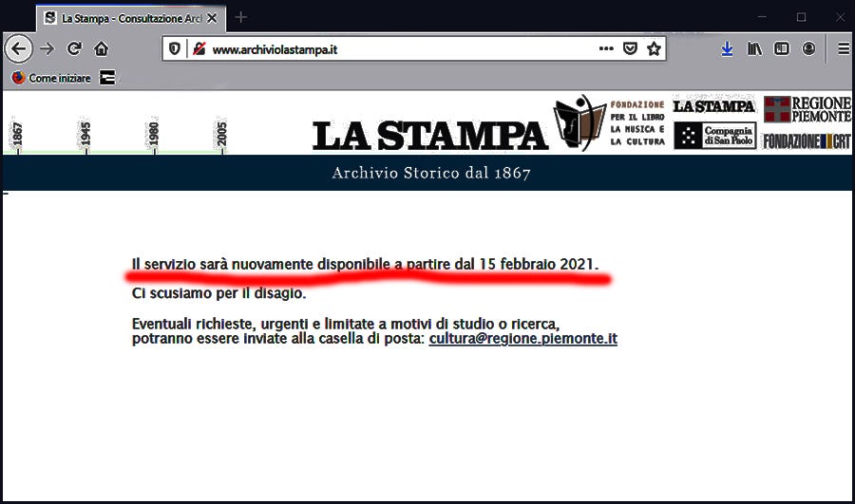The height and width of the screenshot is (504, 855).
Task: Open the home page icon
Action: click(x=101, y=49)
